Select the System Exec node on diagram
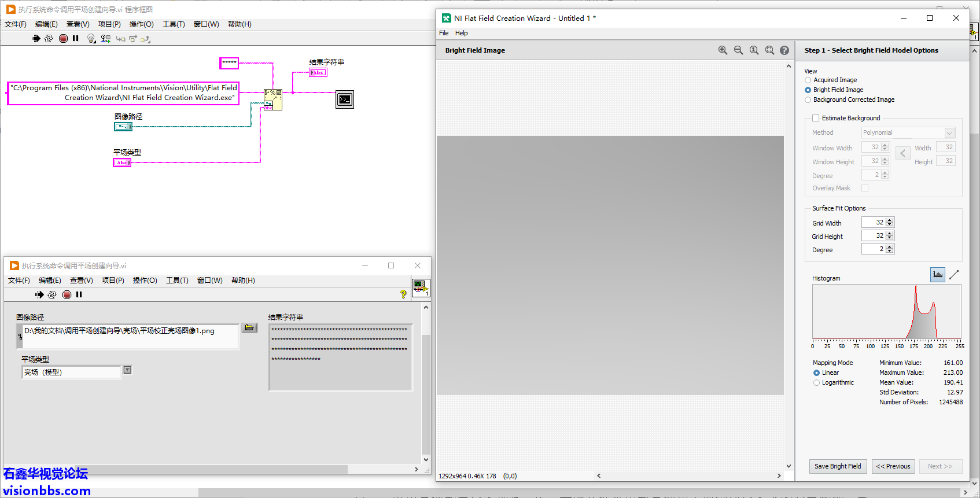This screenshot has height=498, width=980. (x=345, y=99)
